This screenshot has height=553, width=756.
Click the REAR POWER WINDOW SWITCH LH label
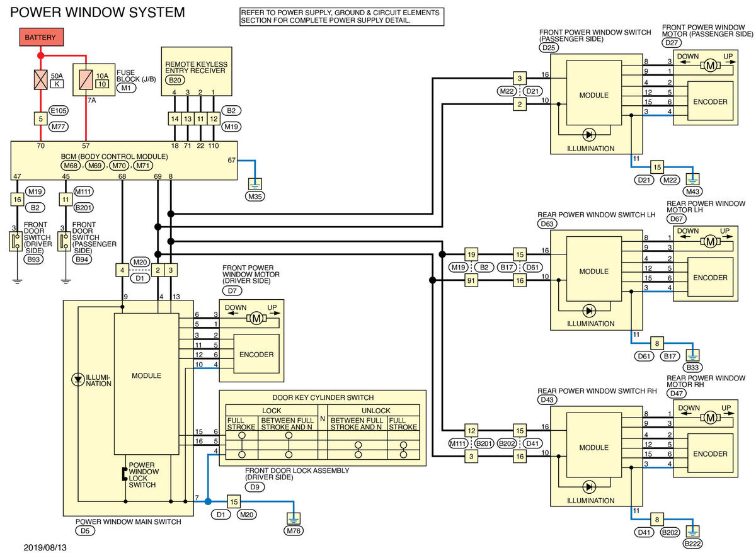597,215
